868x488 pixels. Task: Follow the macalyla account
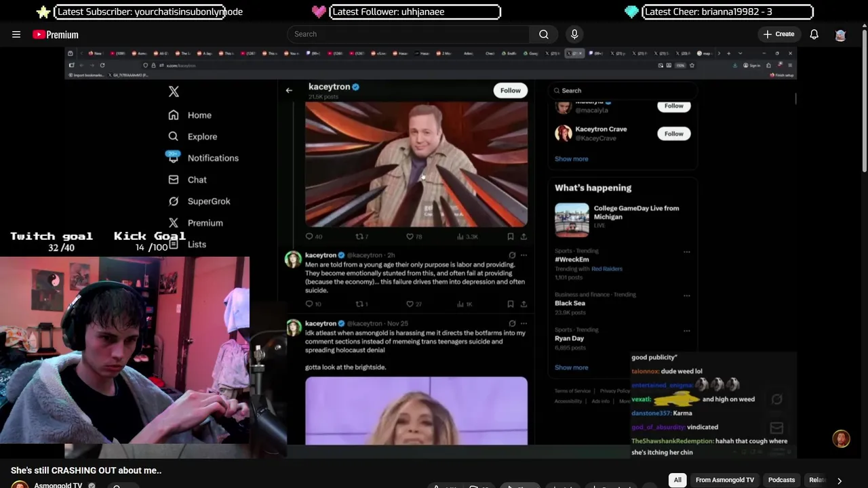(673, 106)
